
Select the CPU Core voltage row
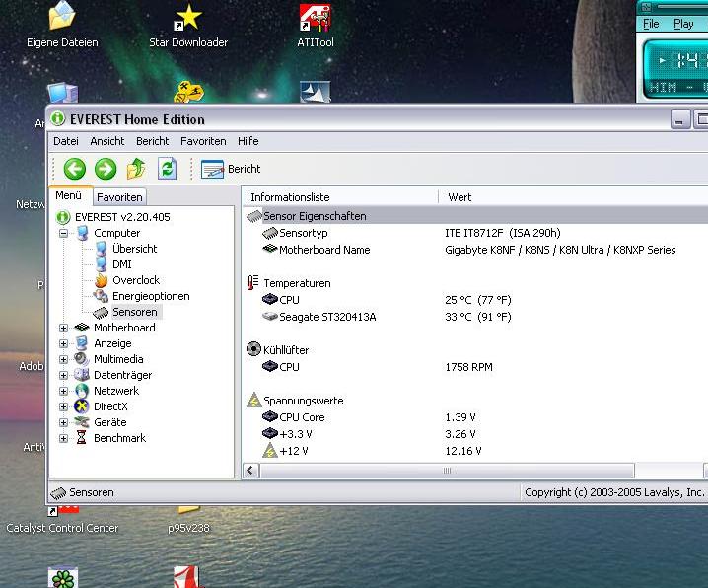pos(475,417)
